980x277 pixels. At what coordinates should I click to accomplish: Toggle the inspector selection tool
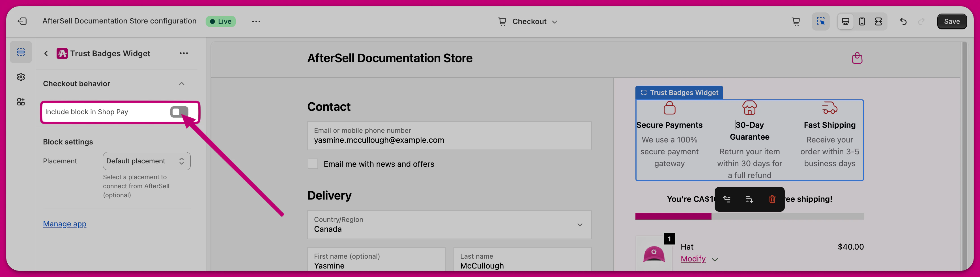(x=821, y=21)
